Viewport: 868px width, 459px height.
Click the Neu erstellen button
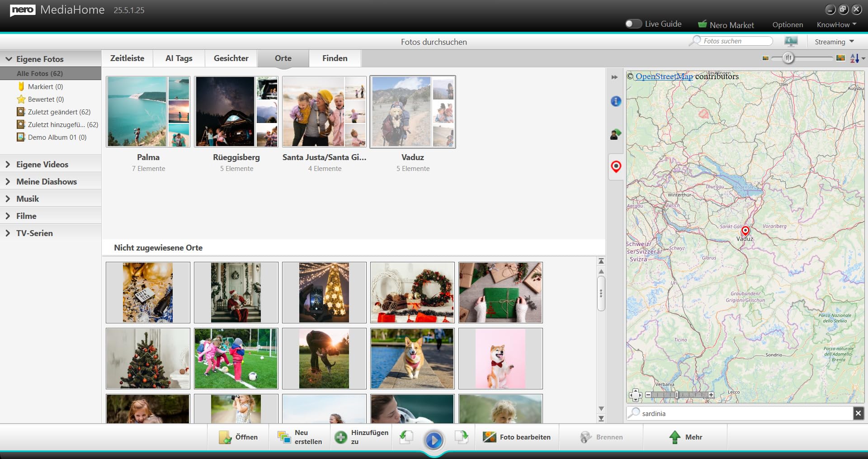(300, 437)
